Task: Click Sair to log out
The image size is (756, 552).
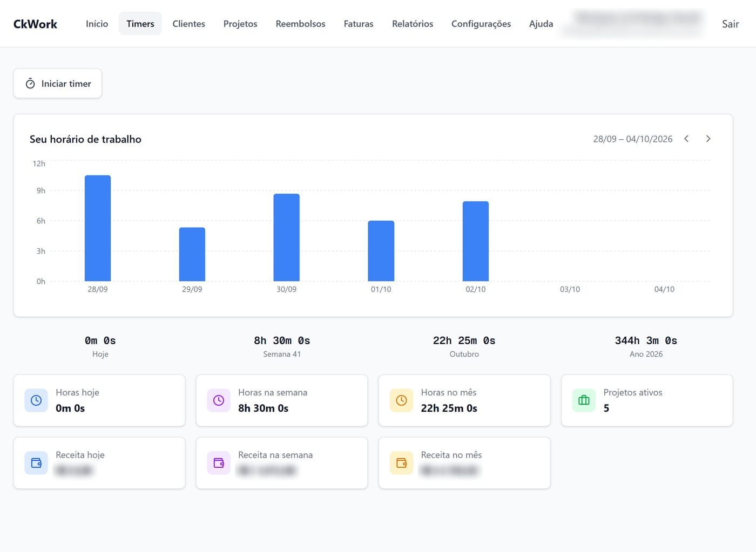Action: [x=730, y=24]
